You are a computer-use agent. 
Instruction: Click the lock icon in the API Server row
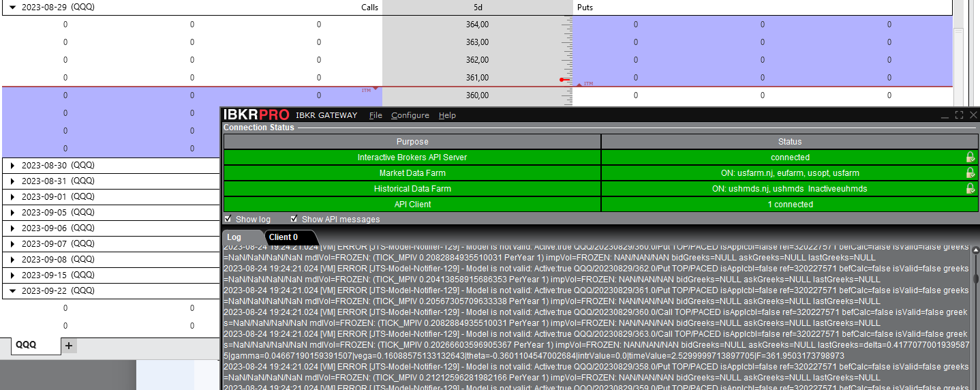(x=970, y=157)
